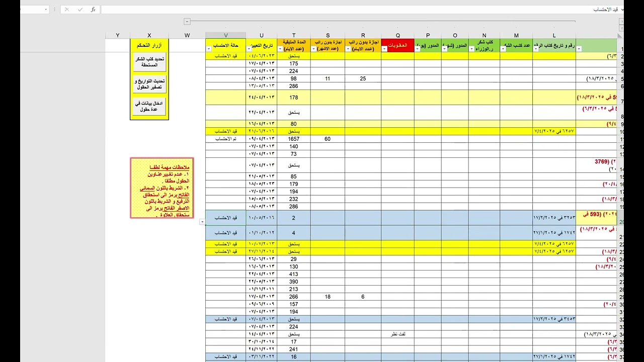Screen dimensions: 644x362
Task: Click inside the formula bar input
Action: point(360,10)
